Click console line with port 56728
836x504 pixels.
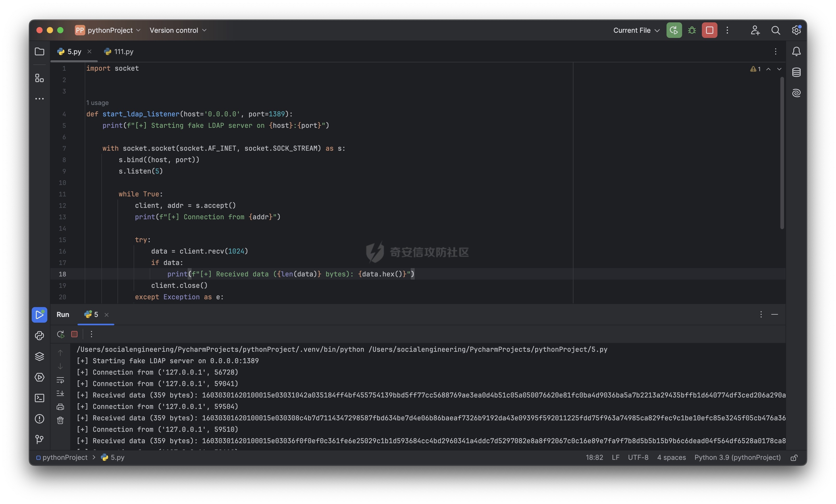158,372
